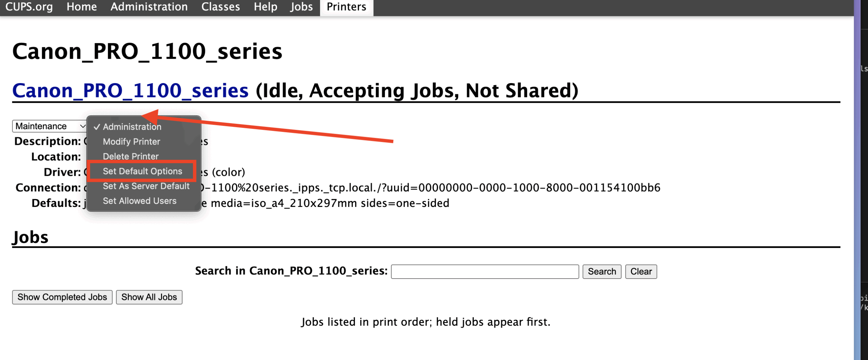This screenshot has width=868, height=360.
Task: Click Show All Jobs button
Action: point(149,297)
